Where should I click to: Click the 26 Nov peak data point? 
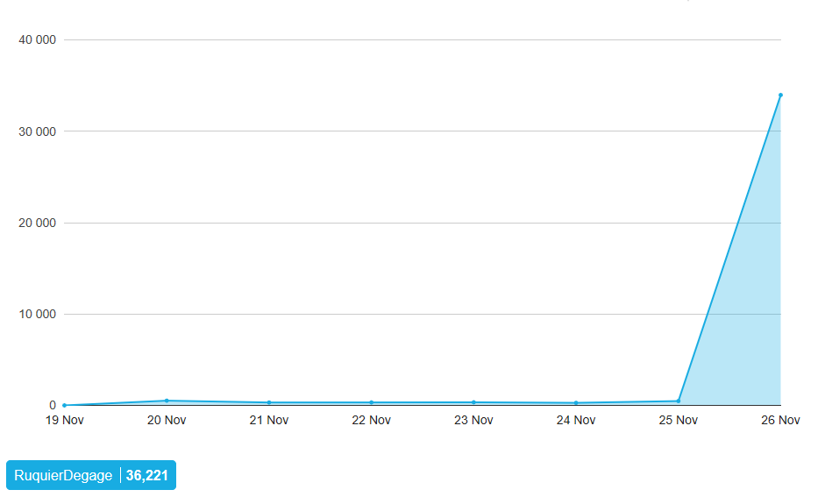(780, 96)
